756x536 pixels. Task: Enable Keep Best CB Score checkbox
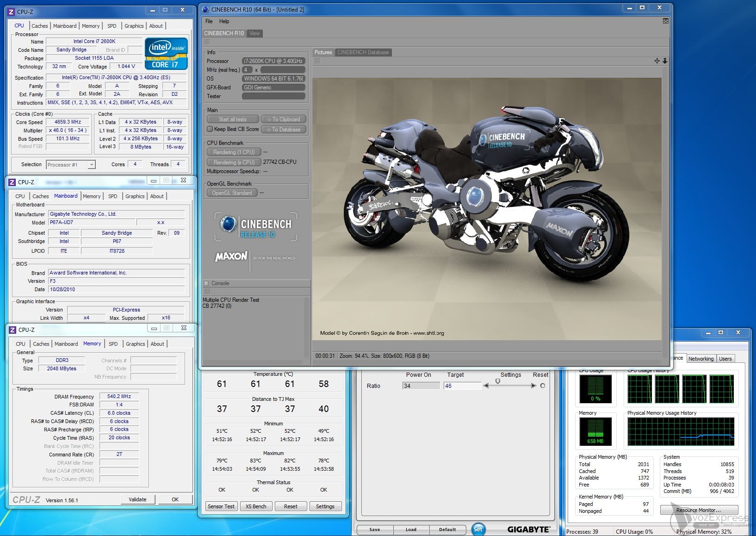point(210,129)
